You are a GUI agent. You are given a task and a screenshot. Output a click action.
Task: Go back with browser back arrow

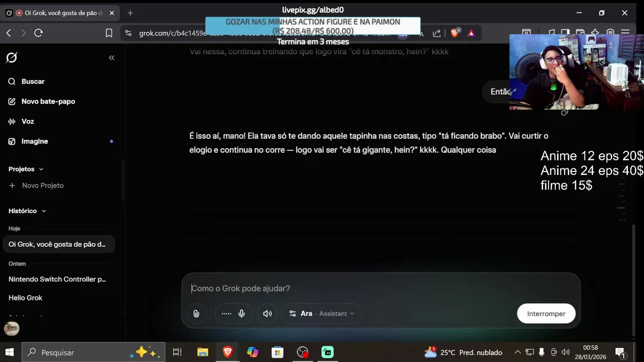(9, 33)
